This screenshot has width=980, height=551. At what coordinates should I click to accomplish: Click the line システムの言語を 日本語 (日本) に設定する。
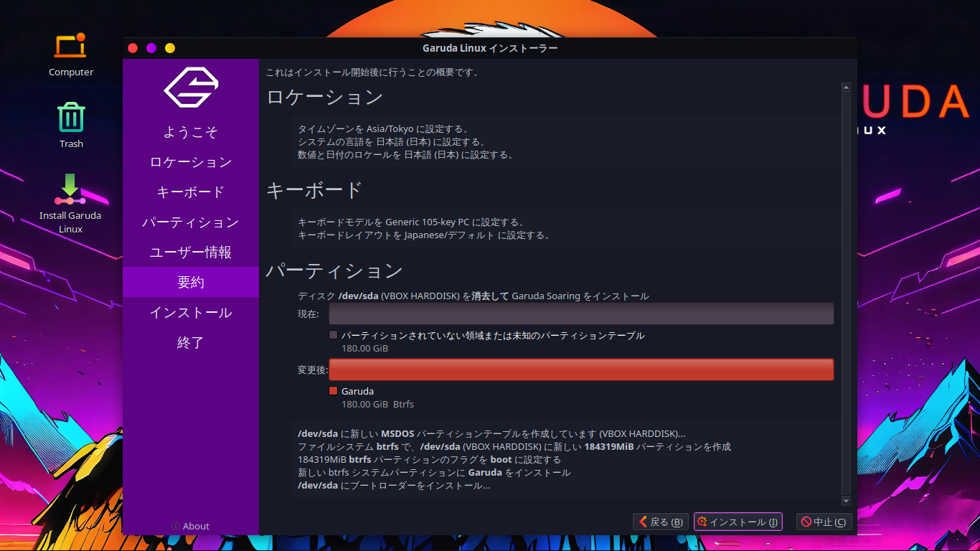(x=392, y=142)
